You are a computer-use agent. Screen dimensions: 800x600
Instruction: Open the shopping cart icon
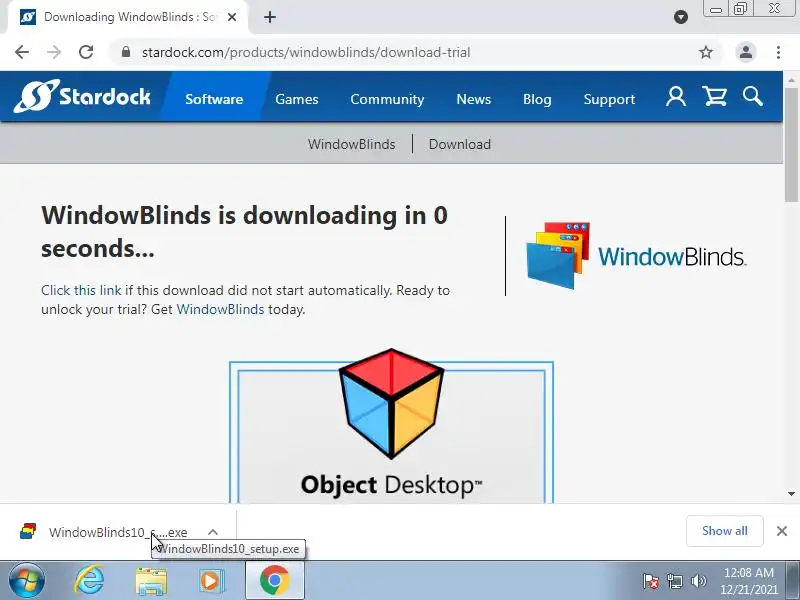click(714, 96)
